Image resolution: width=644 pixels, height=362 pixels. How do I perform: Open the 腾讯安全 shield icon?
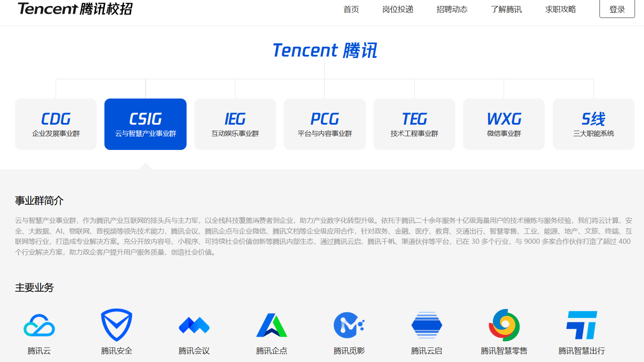point(116,325)
